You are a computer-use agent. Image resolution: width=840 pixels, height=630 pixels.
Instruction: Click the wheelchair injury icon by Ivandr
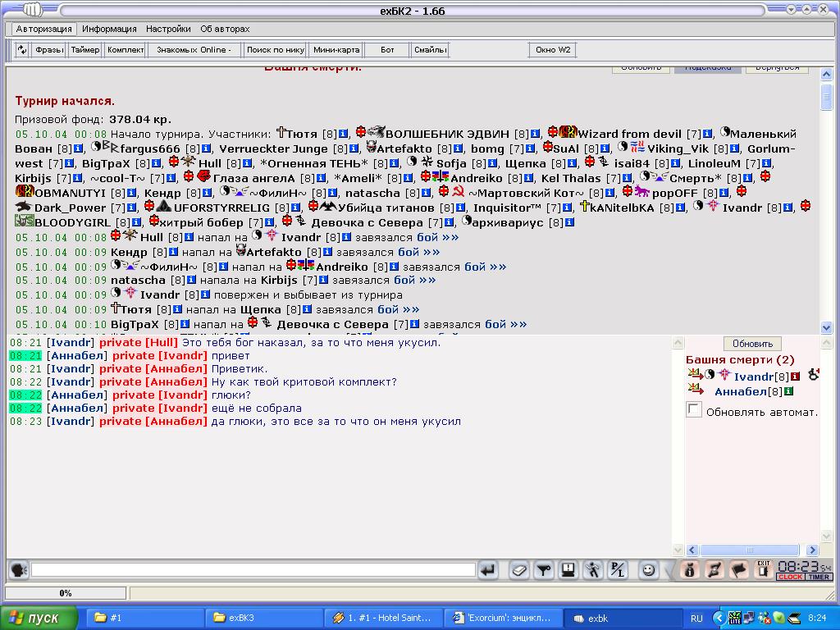click(x=813, y=374)
